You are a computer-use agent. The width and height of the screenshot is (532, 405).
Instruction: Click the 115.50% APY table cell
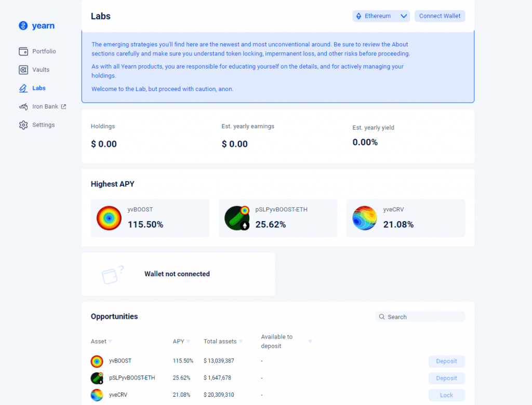coord(183,361)
